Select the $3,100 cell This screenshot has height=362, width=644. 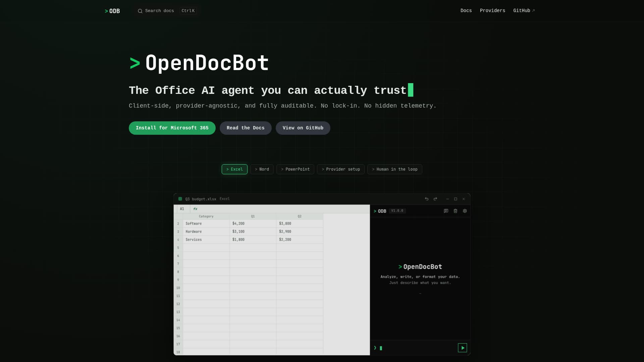click(253, 232)
